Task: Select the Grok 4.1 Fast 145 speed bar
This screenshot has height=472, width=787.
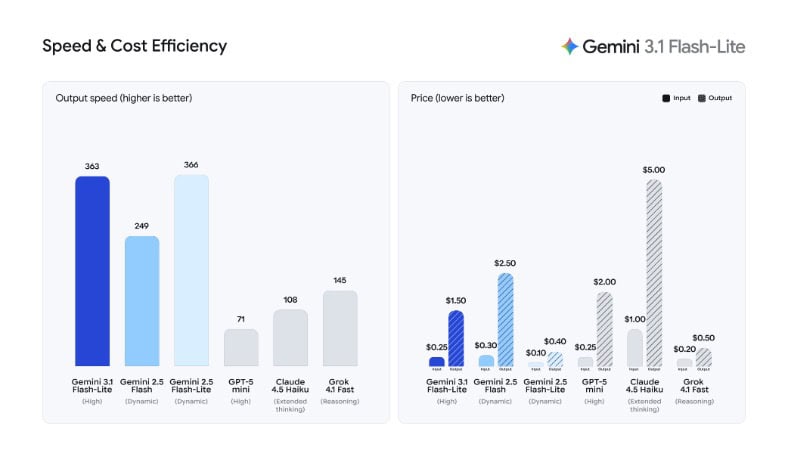Action: coord(340,328)
